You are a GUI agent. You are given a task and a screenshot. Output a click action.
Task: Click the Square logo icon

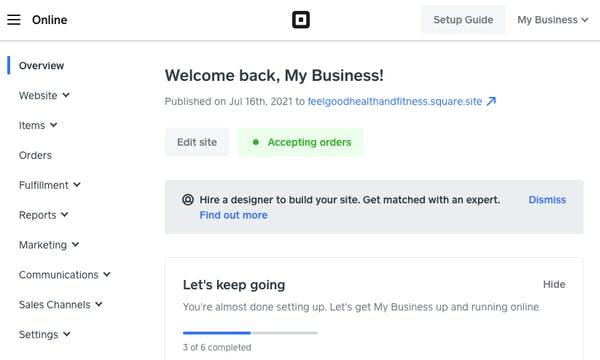(301, 20)
